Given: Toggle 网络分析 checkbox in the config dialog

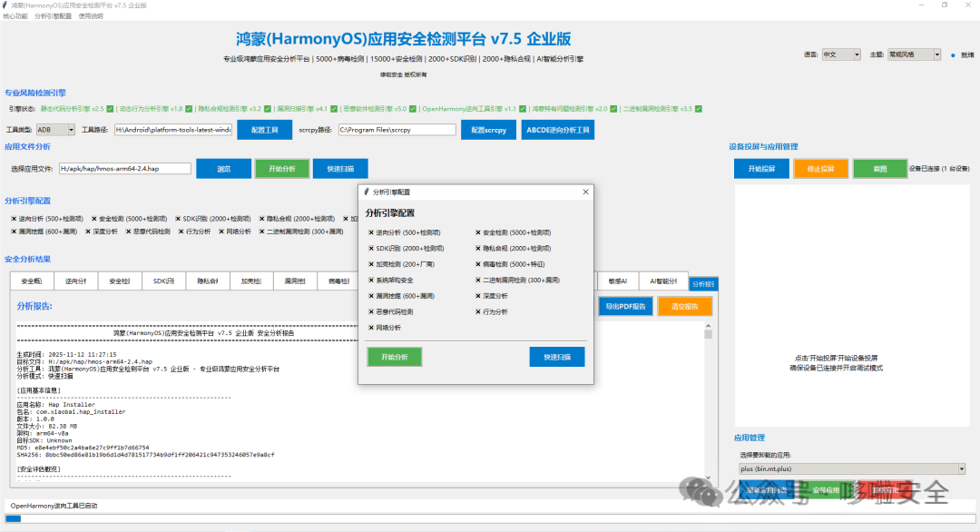Looking at the screenshot, I should pyautogui.click(x=371, y=328).
